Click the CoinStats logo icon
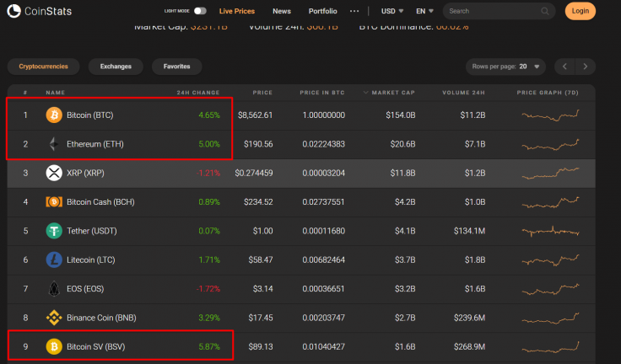621x364 pixels. [x=13, y=11]
